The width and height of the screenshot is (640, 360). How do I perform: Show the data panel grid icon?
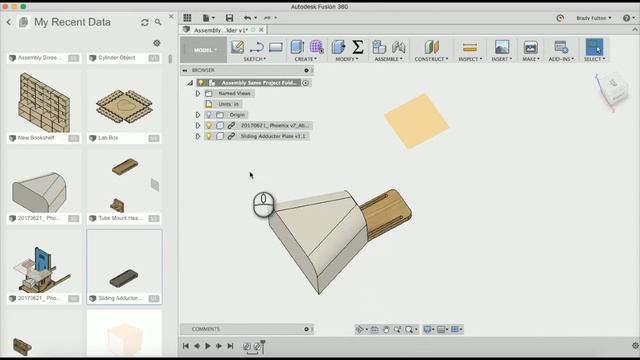click(x=187, y=18)
